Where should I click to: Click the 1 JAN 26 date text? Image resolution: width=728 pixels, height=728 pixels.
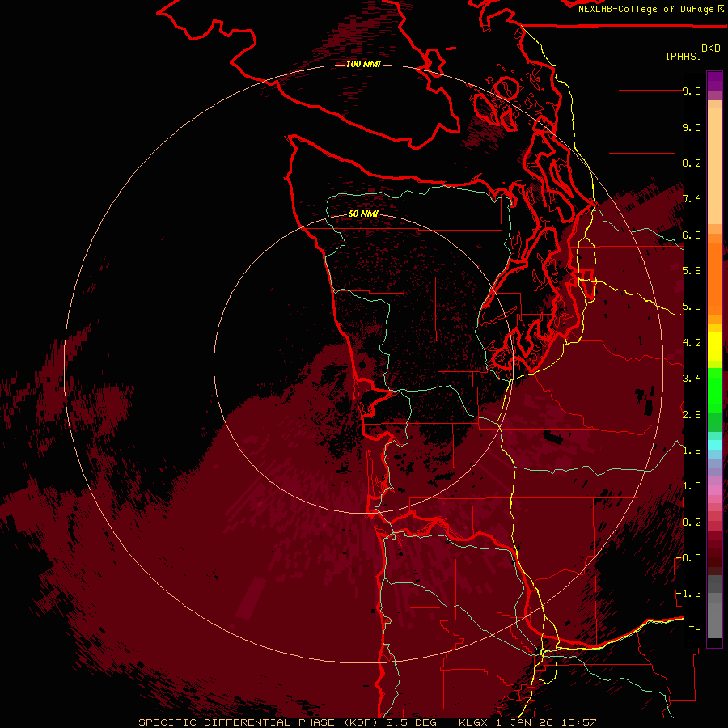[x=525, y=722]
